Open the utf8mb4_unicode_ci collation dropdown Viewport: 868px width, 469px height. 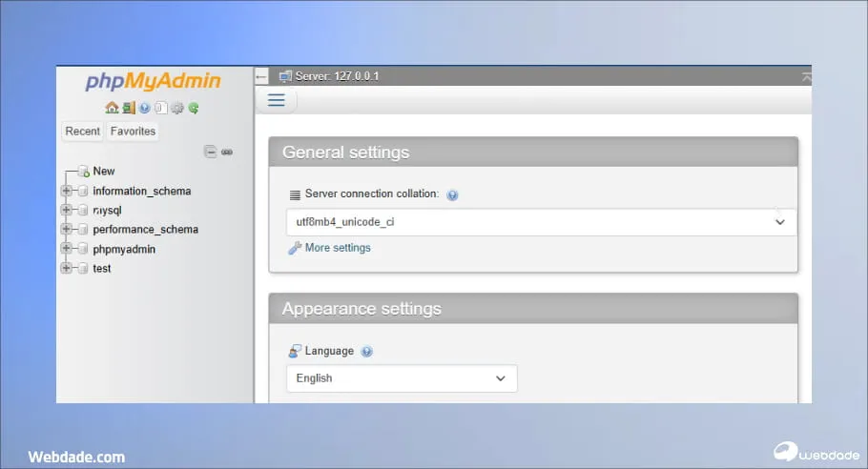(541, 222)
